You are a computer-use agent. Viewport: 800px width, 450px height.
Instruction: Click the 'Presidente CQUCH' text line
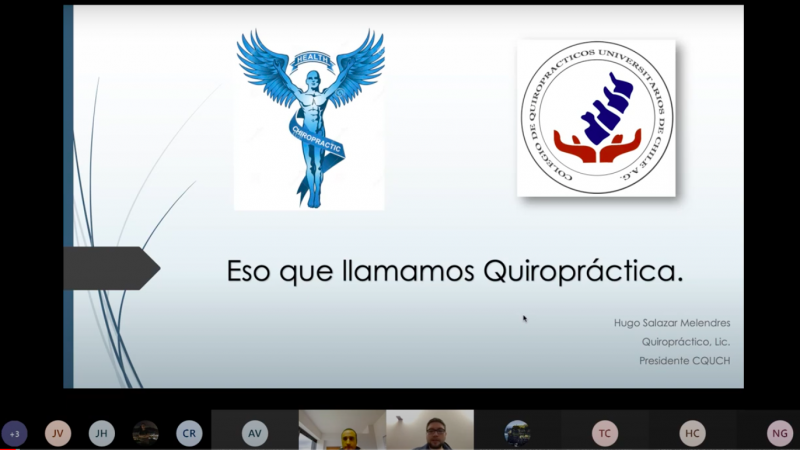click(x=677, y=360)
